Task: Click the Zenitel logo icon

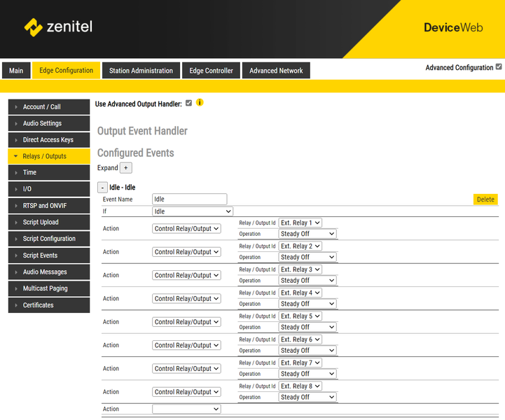Action: point(33,27)
